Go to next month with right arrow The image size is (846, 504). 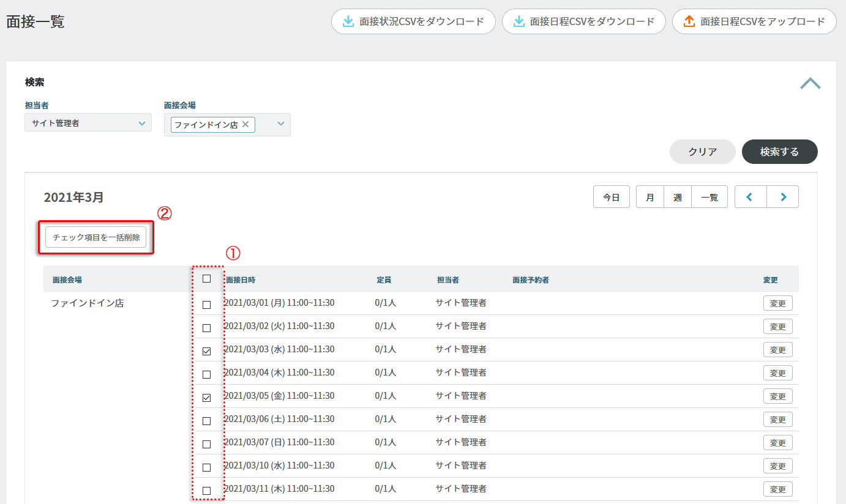[x=783, y=197]
